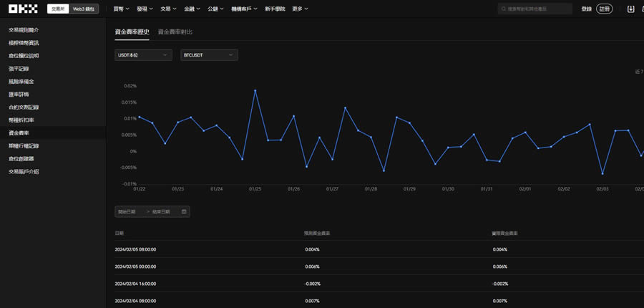644x308 pixels.
Task: Open 強平記錄 in the sidebar
Action: pyautogui.click(x=21, y=69)
